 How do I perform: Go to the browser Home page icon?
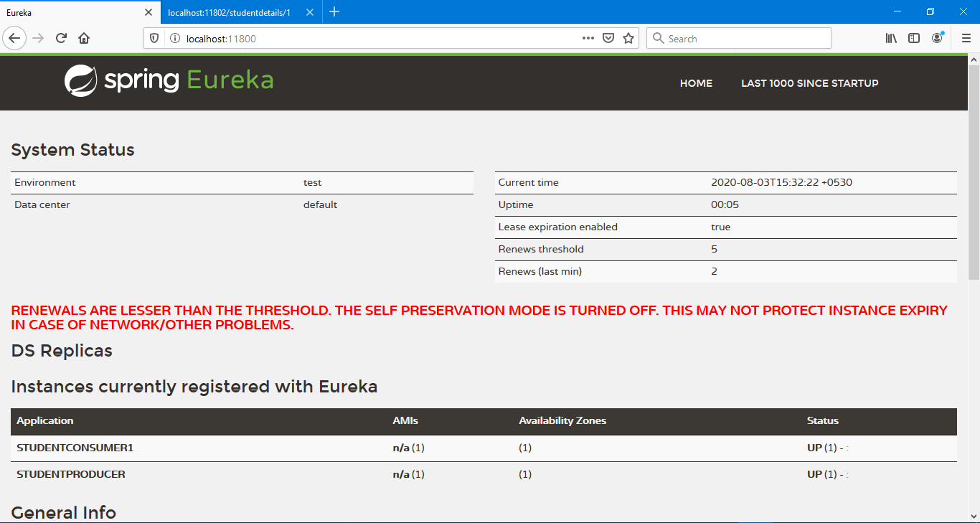tap(84, 39)
